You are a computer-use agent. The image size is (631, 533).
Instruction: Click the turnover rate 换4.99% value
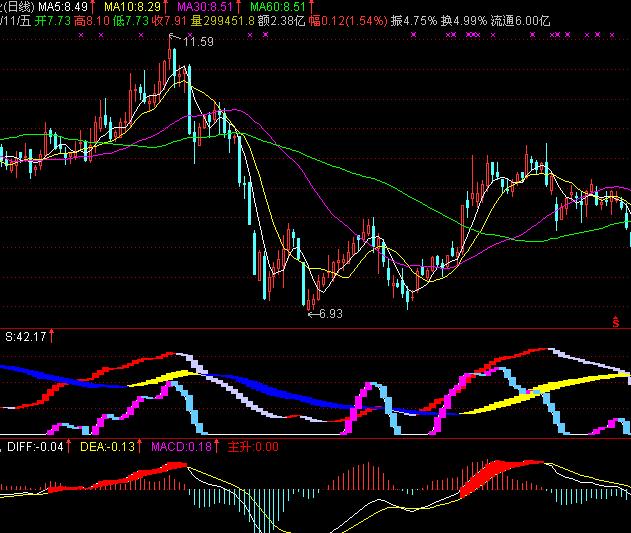click(464, 21)
